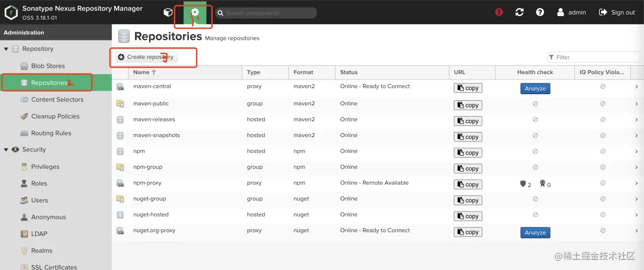Sort by the Status column header

[x=392, y=72]
